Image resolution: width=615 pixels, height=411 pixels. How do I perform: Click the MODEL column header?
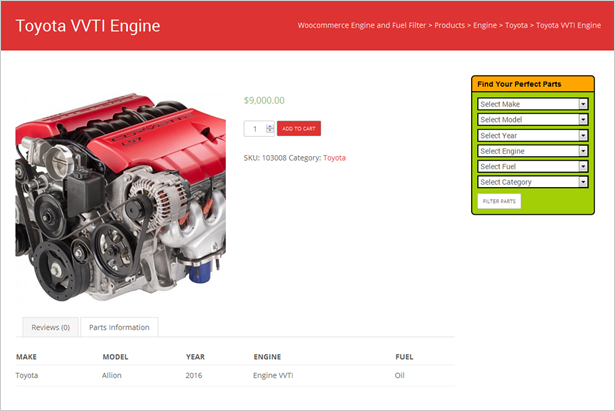(115, 357)
